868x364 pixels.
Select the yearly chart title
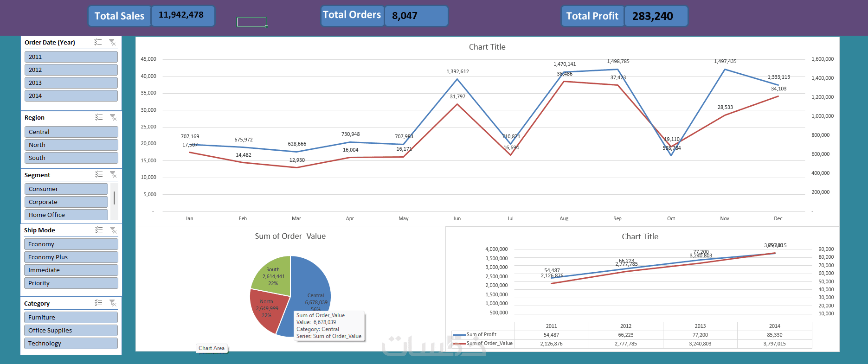point(640,236)
